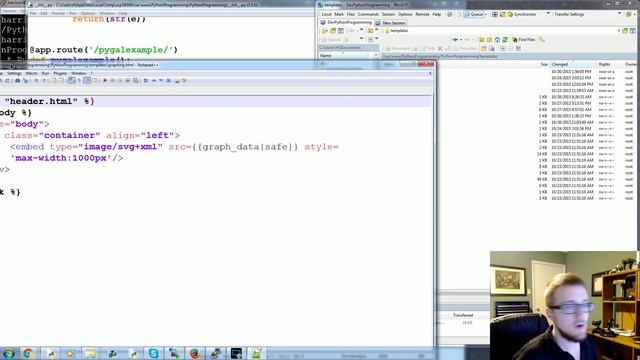Image resolution: width=640 pixels, height=360 pixels.
Task: Open the remote root directory folder icon
Action: pyautogui.click(x=489, y=40)
